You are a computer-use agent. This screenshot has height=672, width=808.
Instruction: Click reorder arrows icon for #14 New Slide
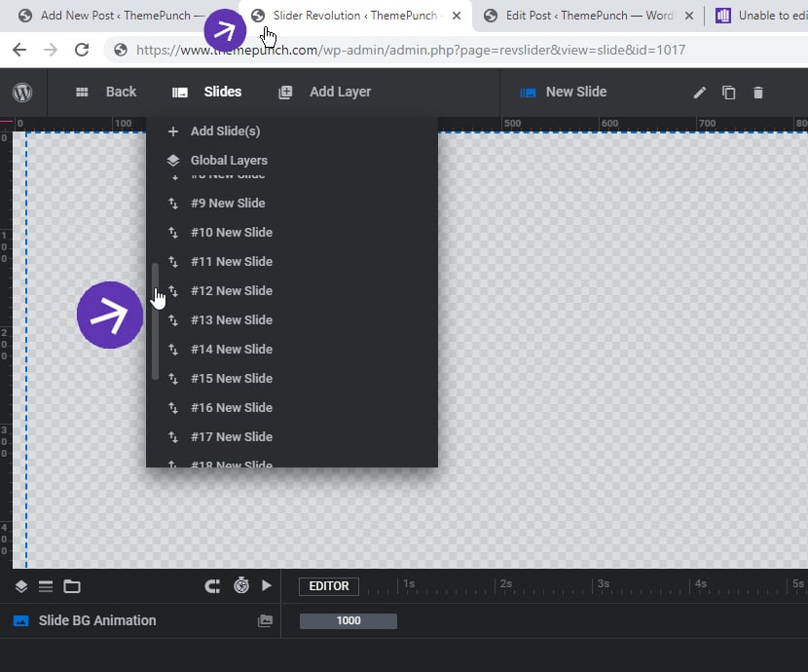click(x=173, y=350)
